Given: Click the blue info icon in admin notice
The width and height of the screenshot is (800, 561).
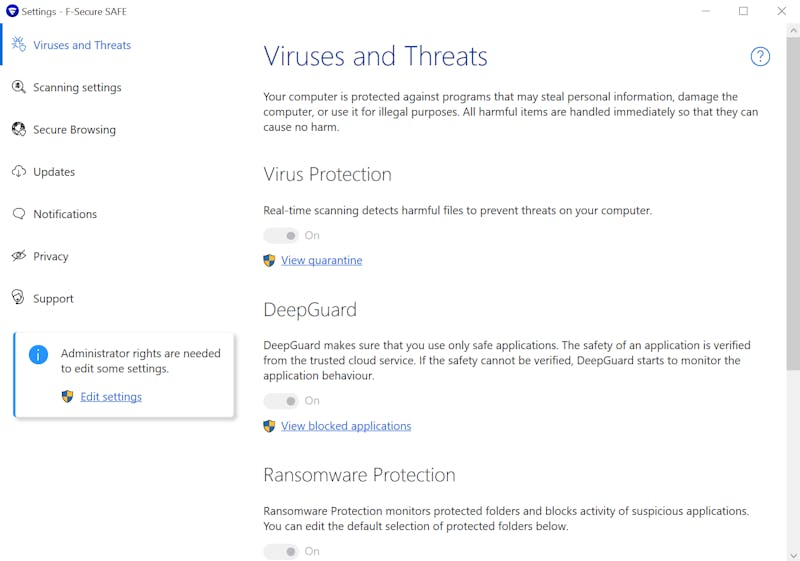Looking at the screenshot, I should (x=38, y=354).
